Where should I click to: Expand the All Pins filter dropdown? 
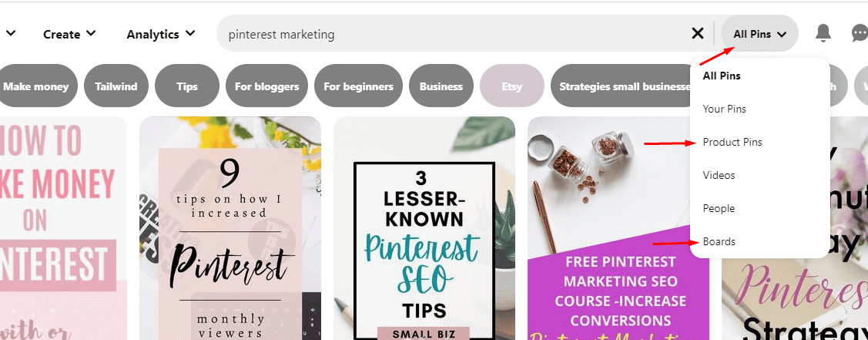[x=759, y=34]
